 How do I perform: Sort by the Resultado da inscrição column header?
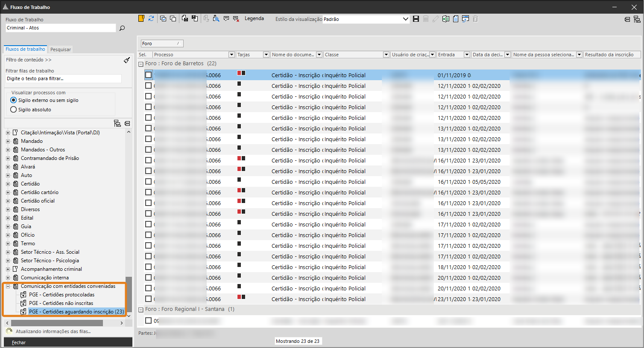612,55
